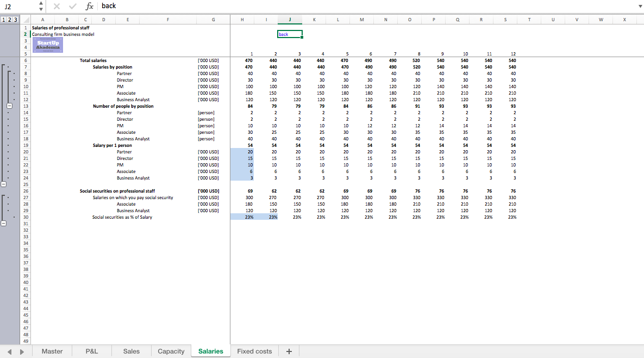Click the Select All corner button
This screenshot has width=644, height=358.
coord(26,19)
